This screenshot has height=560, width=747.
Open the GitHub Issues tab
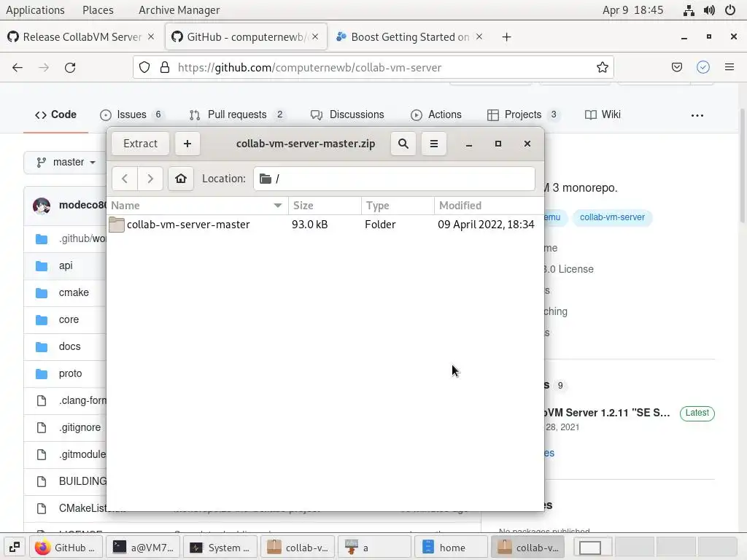pyautogui.click(x=132, y=114)
